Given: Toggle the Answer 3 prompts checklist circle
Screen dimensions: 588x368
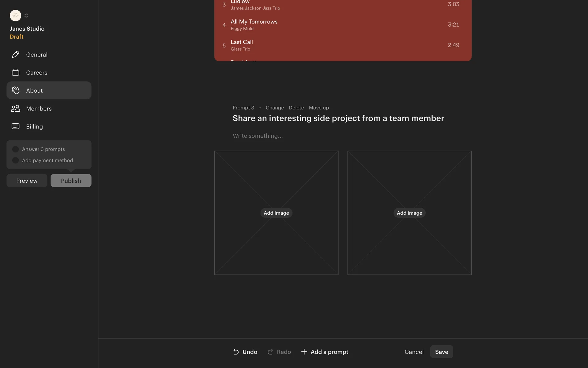Looking at the screenshot, I should (15, 149).
